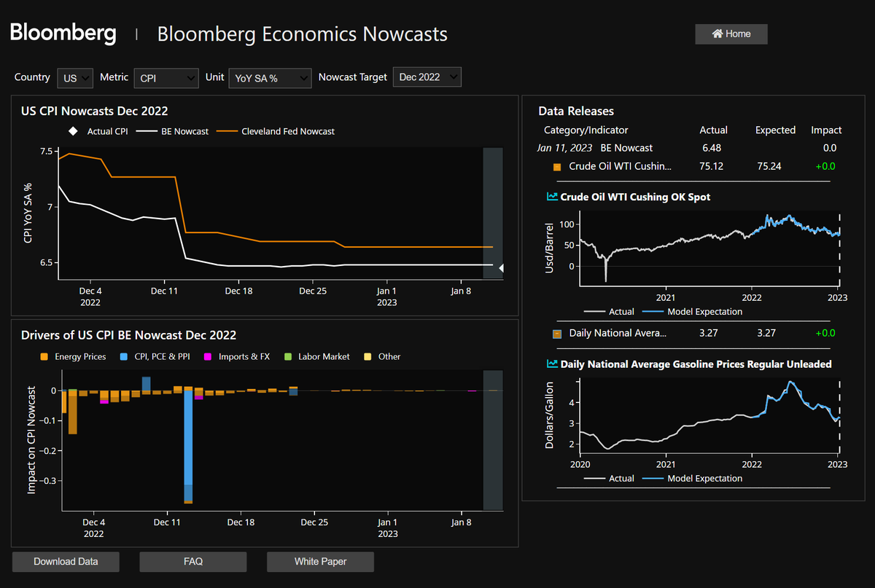Click the Category/Indicator column header
Viewport: 875px width, 588px height.
(x=586, y=130)
